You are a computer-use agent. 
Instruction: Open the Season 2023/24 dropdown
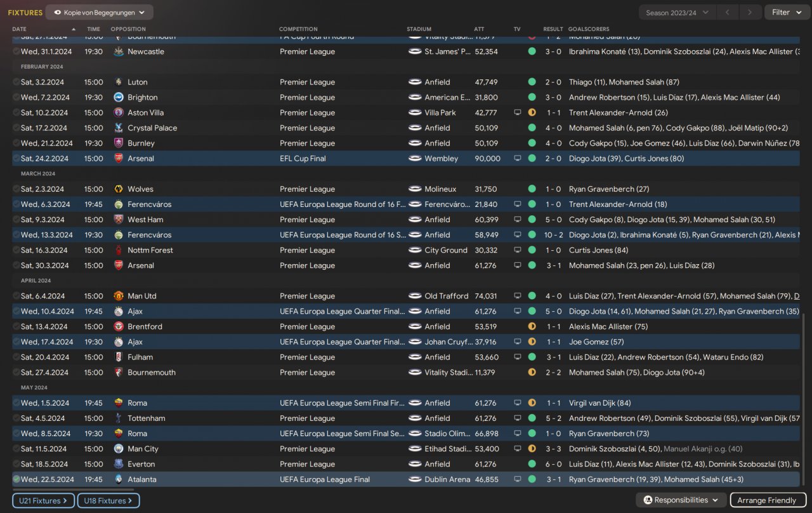(678, 13)
